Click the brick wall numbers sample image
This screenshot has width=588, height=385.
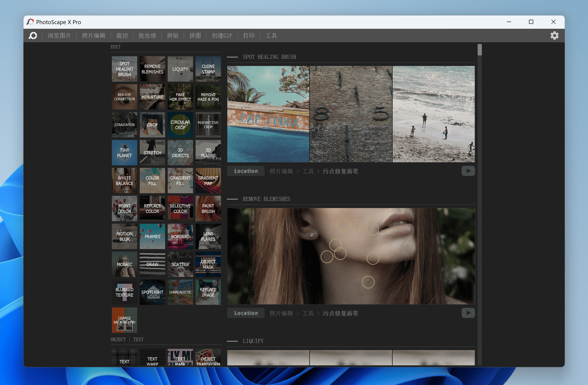tap(351, 114)
